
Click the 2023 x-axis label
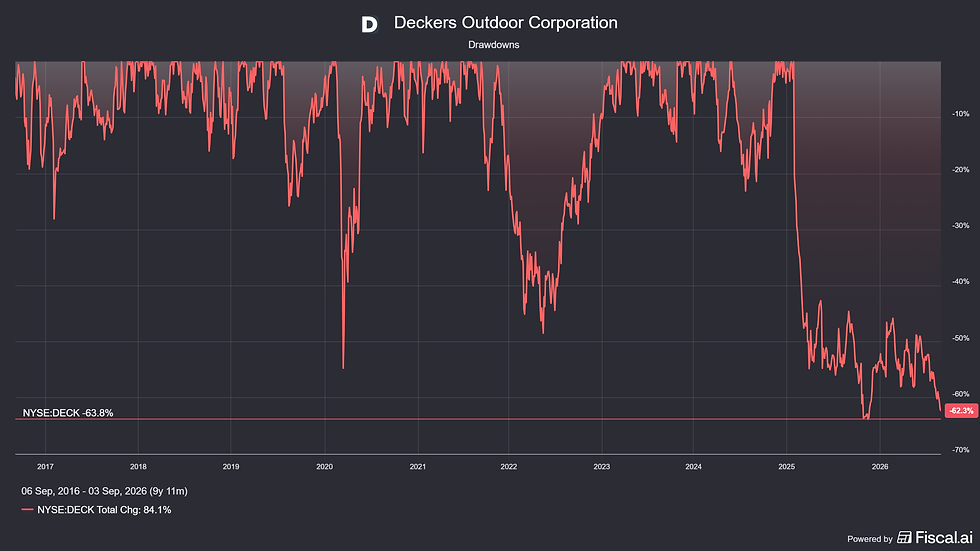[x=602, y=467]
